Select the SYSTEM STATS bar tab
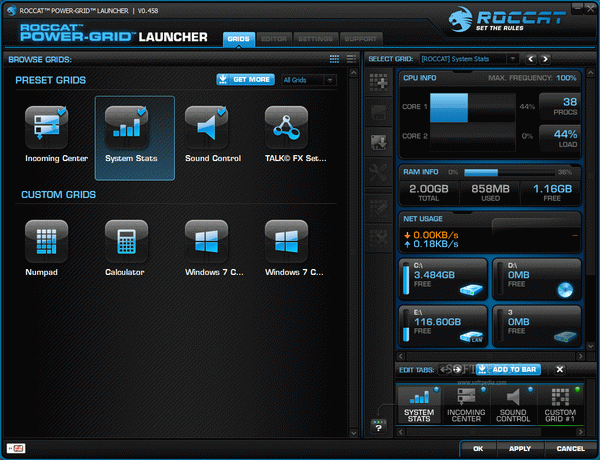Image resolution: width=600 pixels, height=460 pixels. point(419,405)
